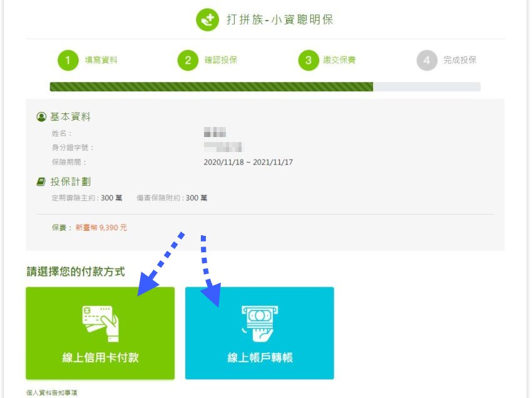Click the blurred ID number value
Image resolution: width=532 pixels, height=398 pixels.
pos(223,147)
